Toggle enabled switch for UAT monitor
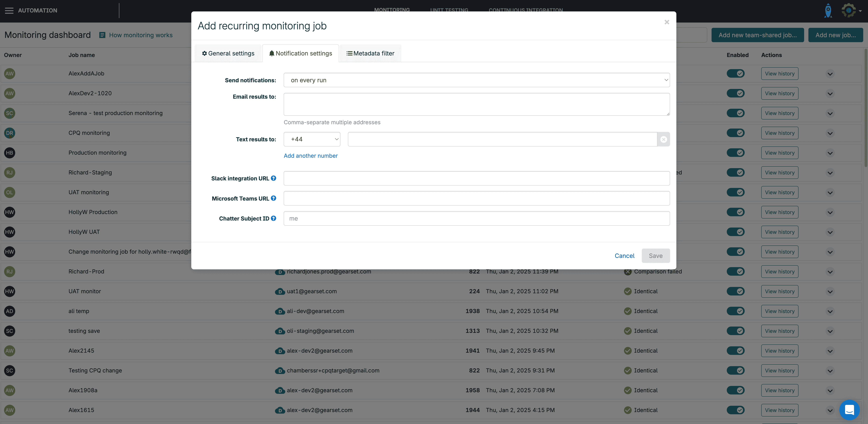This screenshot has height=424, width=868. pyautogui.click(x=736, y=291)
